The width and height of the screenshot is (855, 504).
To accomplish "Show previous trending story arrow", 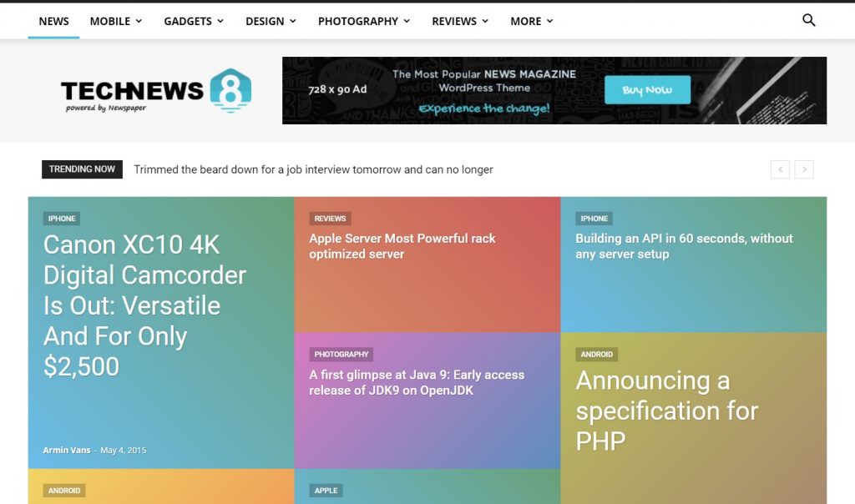I will 780,169.
